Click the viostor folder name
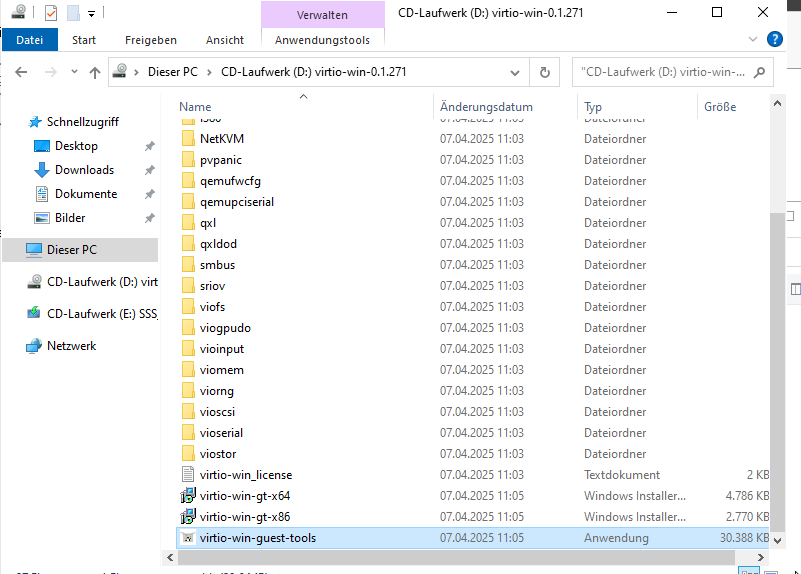This screenshot has height=574, width=801. point(218,454)
